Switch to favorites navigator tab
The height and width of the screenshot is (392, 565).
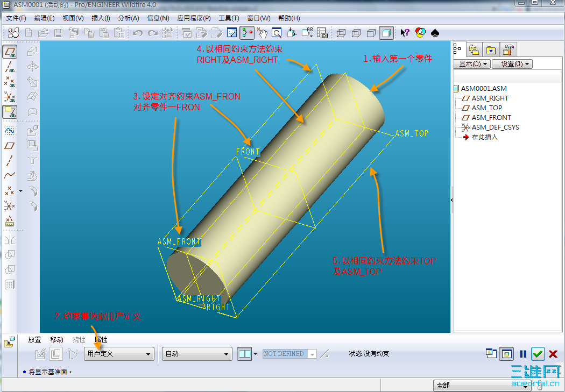[491, 49]
